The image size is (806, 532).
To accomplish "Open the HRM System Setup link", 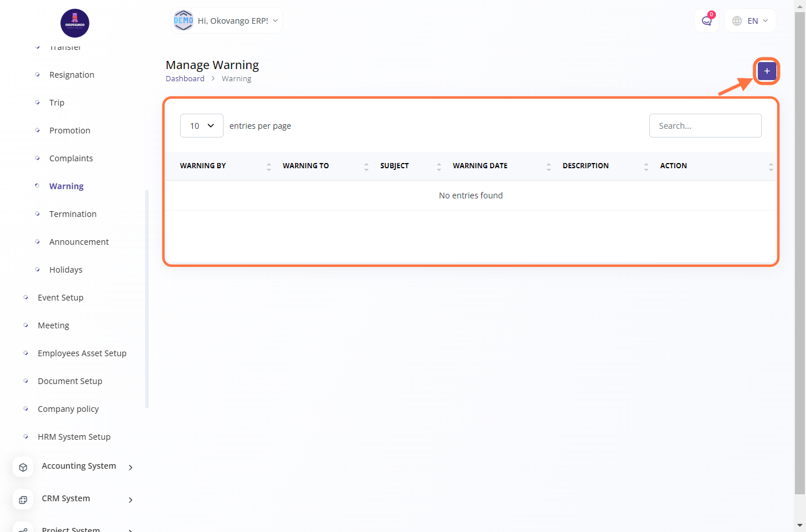I will pyautogui.click(x=74, y=437).
